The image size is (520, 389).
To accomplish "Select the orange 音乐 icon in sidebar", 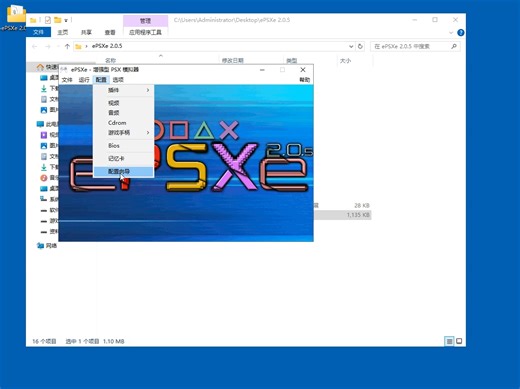I will 44,178.
